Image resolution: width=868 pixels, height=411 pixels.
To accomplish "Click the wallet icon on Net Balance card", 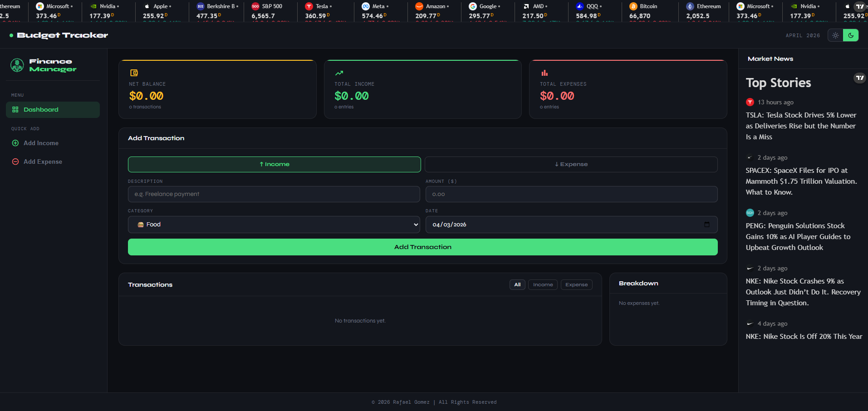I will [x=134, y=73].
